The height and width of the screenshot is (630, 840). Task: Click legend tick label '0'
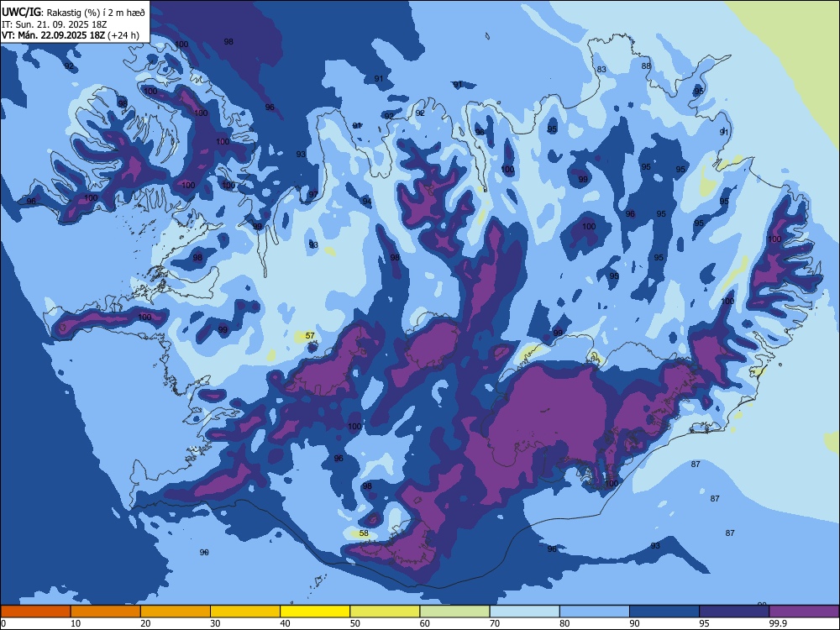3,623
